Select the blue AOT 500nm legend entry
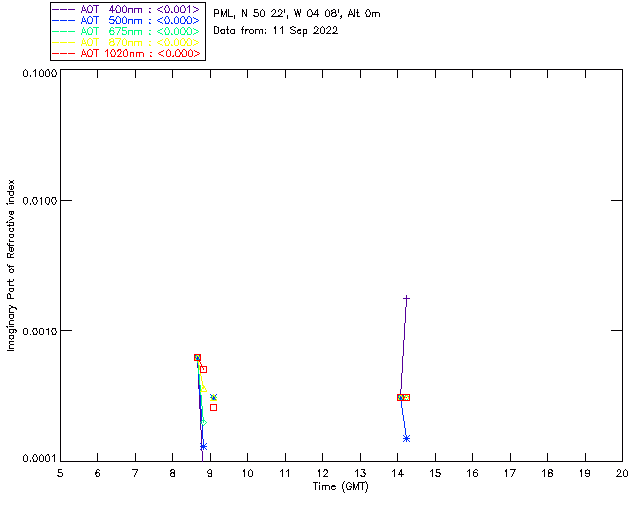 pos(126,20)
